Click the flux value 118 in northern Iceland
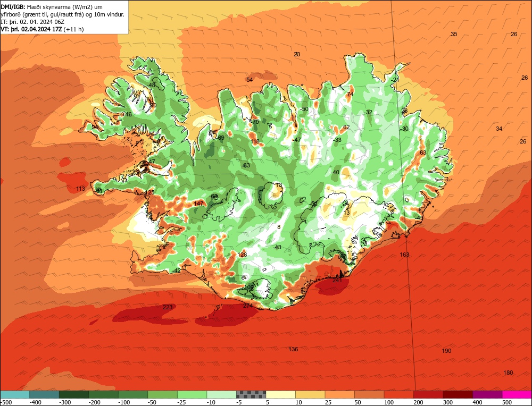This screenshot has height=406, width=532. 255,141
